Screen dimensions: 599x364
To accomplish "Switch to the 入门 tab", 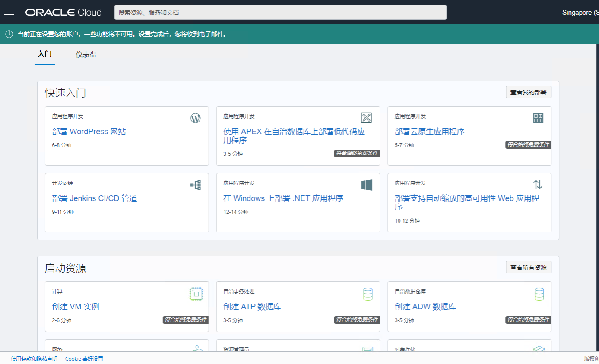I will click(x=45, y=54).
